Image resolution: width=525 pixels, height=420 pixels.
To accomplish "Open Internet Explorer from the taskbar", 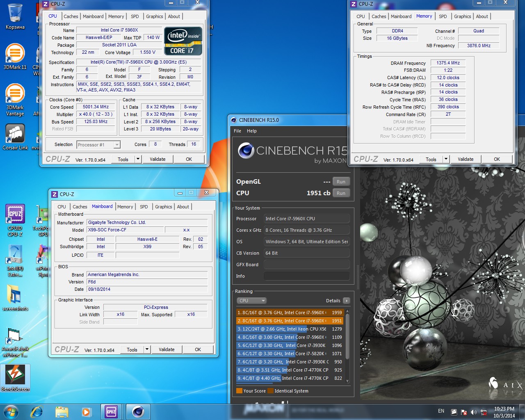I will [x=37, y=412].
